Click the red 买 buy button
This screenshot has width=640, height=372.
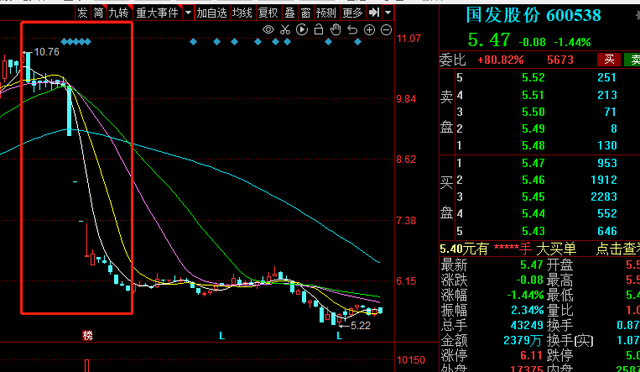609,60
